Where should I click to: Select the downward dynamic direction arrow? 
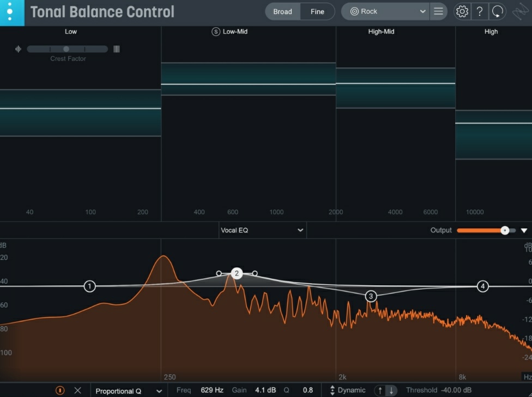(391, 390)
